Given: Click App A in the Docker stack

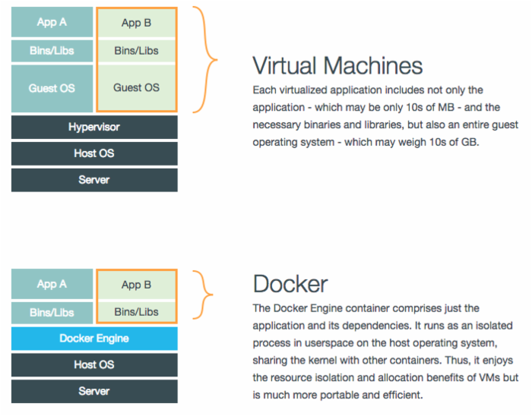Looking at the screenshot, I should 52,284.
